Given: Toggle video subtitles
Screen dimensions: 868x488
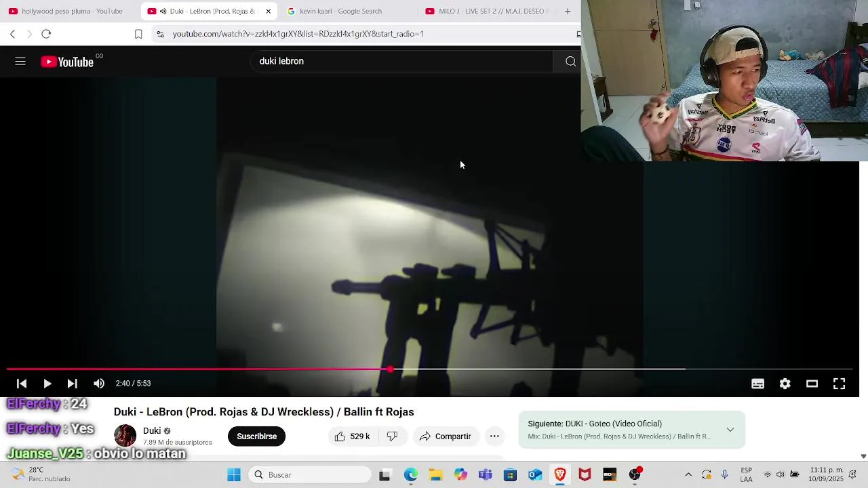Looking at the screenshot, I should point(758,384).
